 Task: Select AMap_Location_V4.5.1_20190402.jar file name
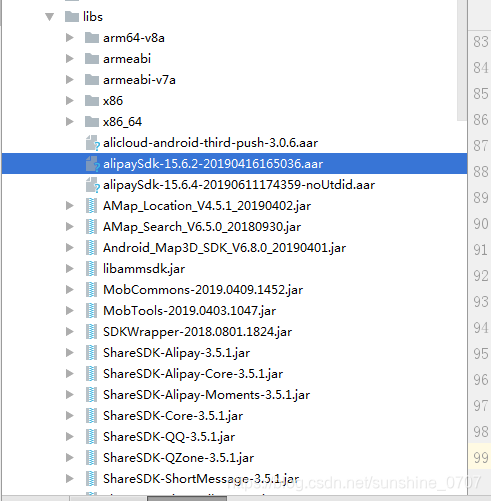tap(207, 206)
